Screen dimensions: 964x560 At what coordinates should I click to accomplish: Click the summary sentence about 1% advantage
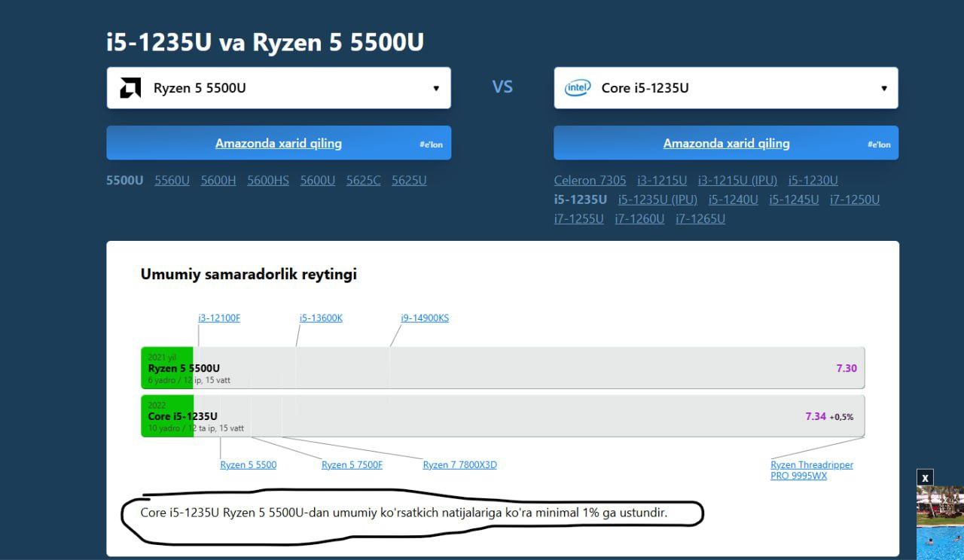pos(404,513)
